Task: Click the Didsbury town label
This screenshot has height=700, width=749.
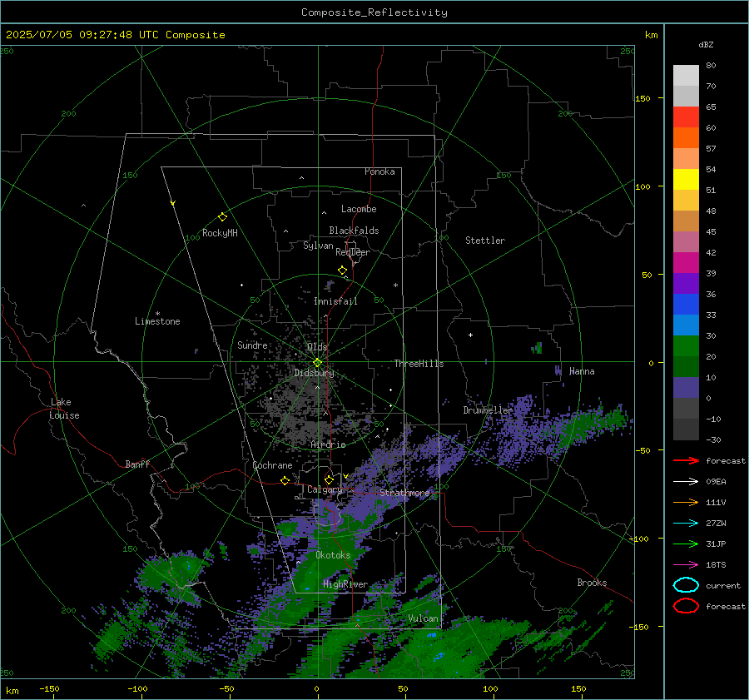Action: click(x=314, y=372)
